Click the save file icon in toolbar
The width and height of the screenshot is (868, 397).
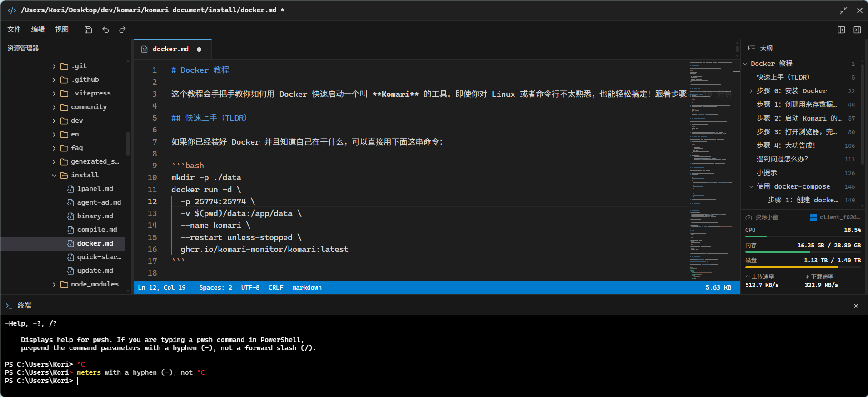point(88,30)
